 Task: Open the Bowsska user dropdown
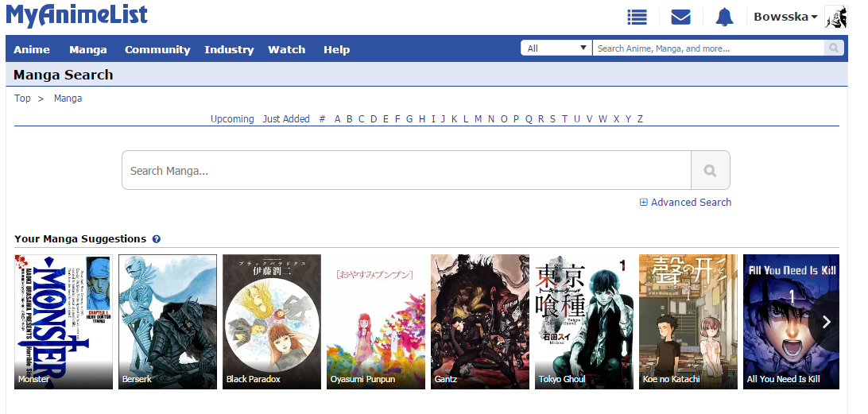(785, 17)
